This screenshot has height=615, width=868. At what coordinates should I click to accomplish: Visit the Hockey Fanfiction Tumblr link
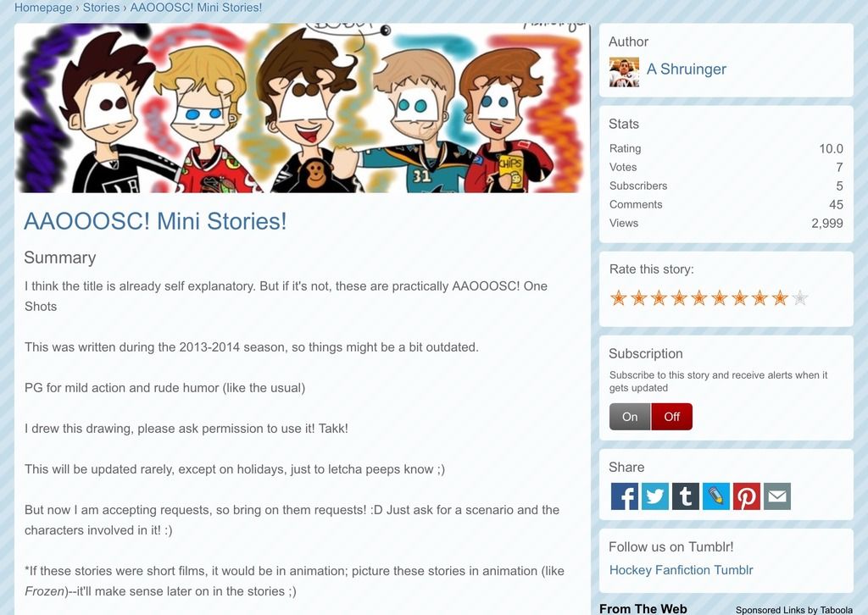tap(681, 569)
